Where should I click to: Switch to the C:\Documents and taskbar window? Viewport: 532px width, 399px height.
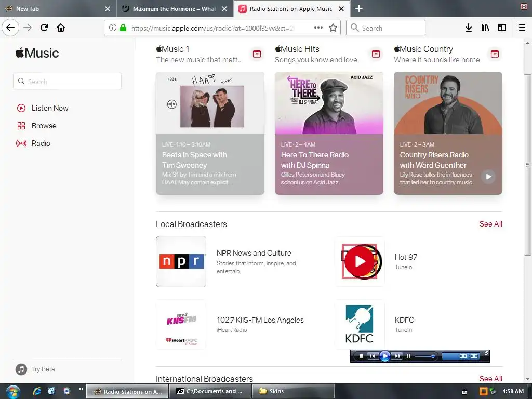210,391
